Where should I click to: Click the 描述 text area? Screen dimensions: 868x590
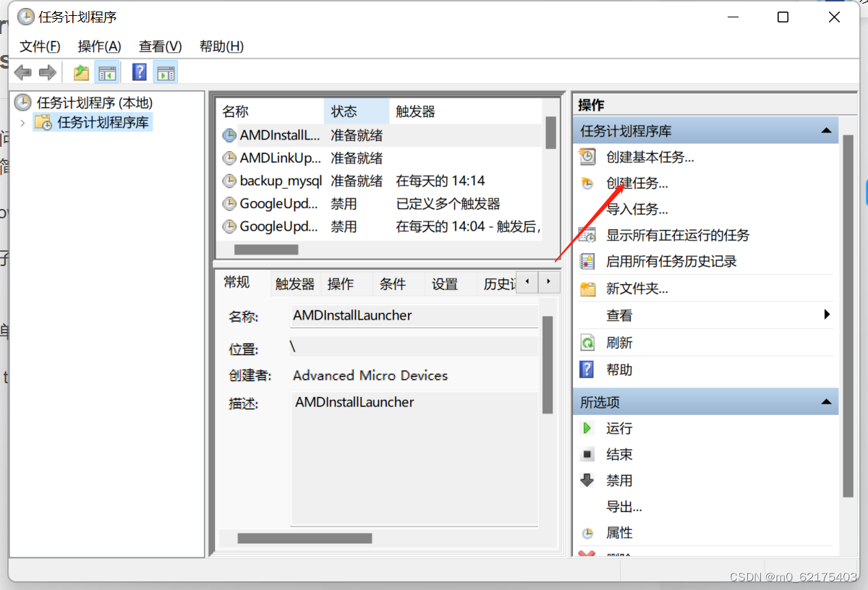click(x=414, y=458)
